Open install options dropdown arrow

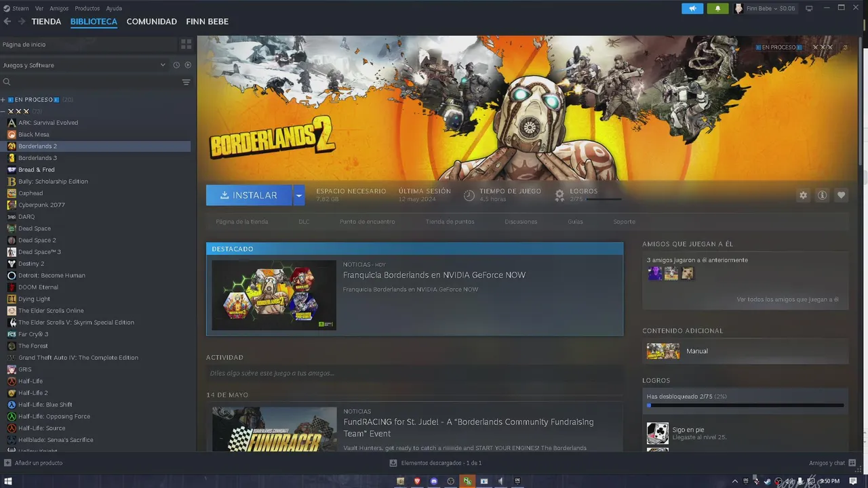(298, 195)
